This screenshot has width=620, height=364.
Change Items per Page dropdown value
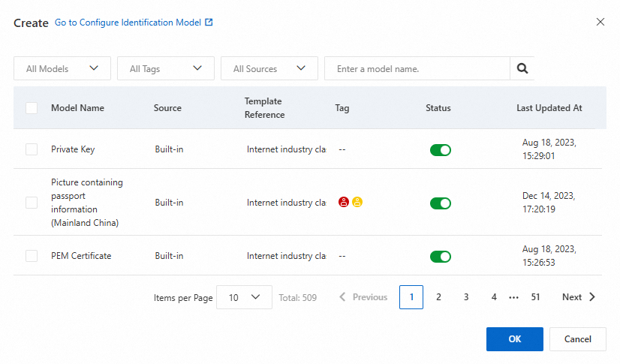pyautogui.click(x=244, y=297)
